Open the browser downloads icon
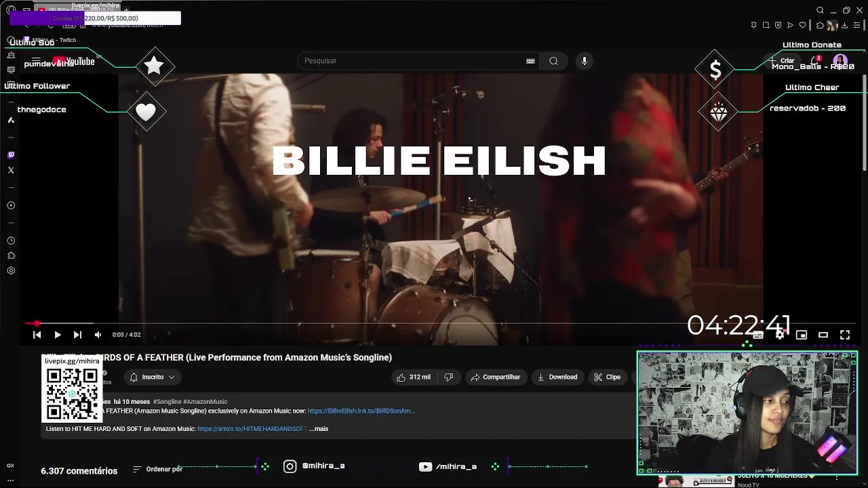The image size is (868, 488). pos(844,25)
